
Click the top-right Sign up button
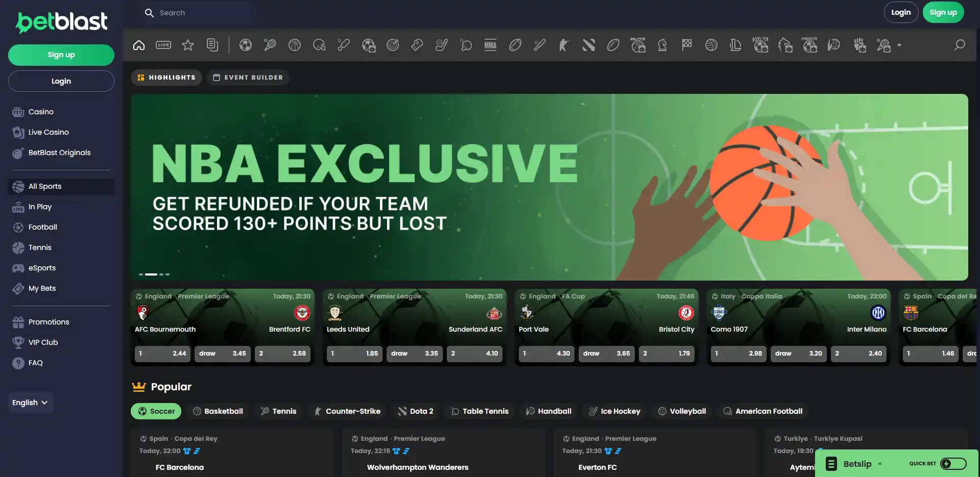[x=943, y=13]
